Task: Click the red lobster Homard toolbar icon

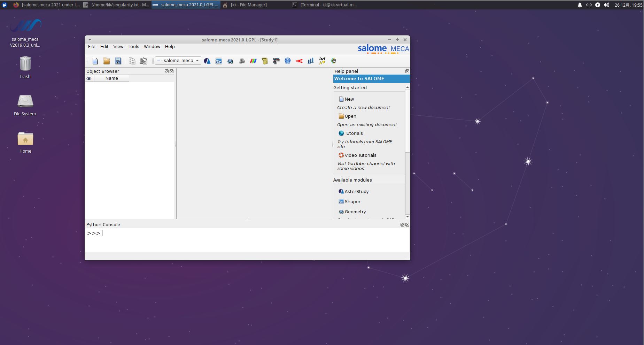Action: [x=299, y=61]
